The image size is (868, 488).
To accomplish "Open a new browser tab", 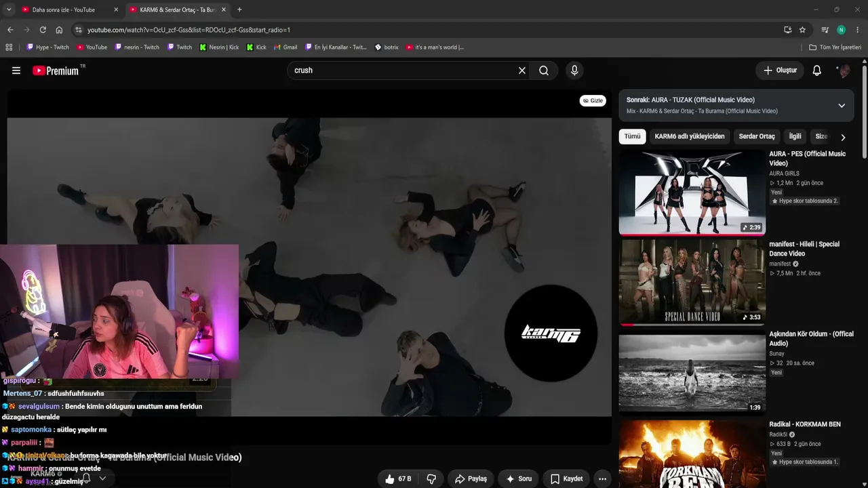I will [239, 9].
